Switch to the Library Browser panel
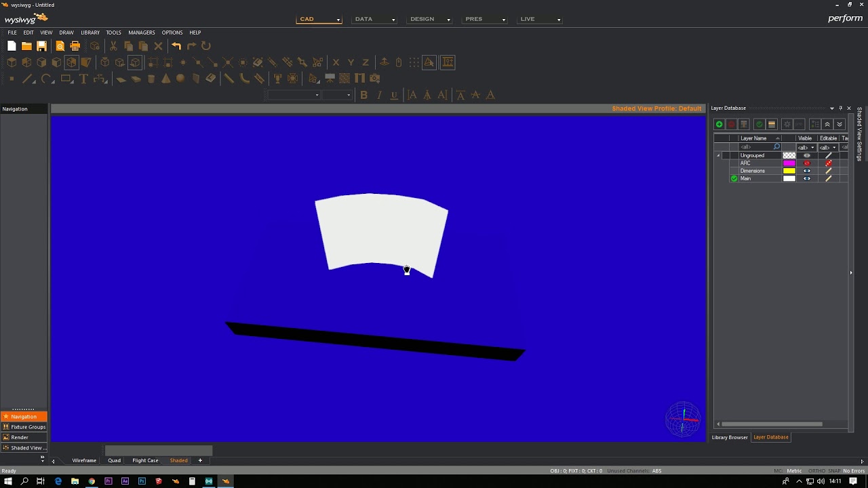868x488 pixels. coord(730,437)
